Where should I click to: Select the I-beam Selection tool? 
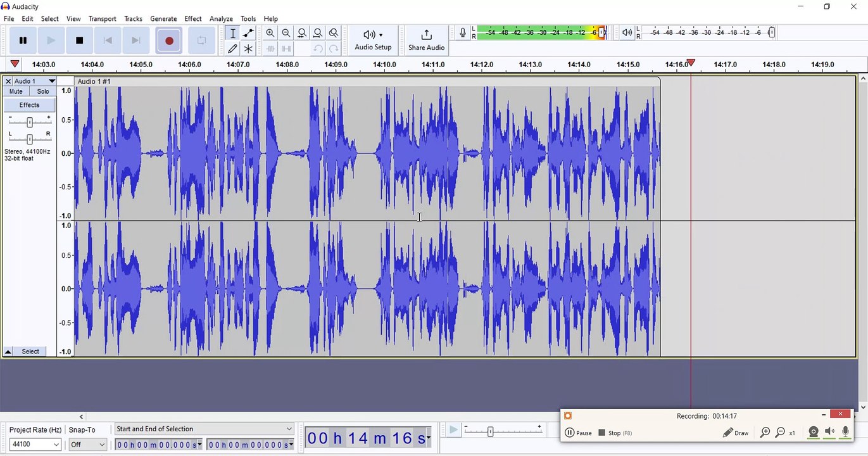[x=232, y=34]
